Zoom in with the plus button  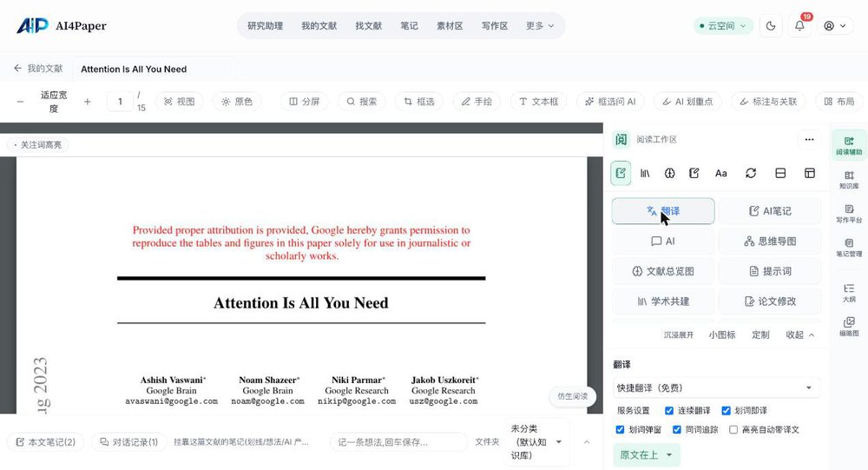87,102
